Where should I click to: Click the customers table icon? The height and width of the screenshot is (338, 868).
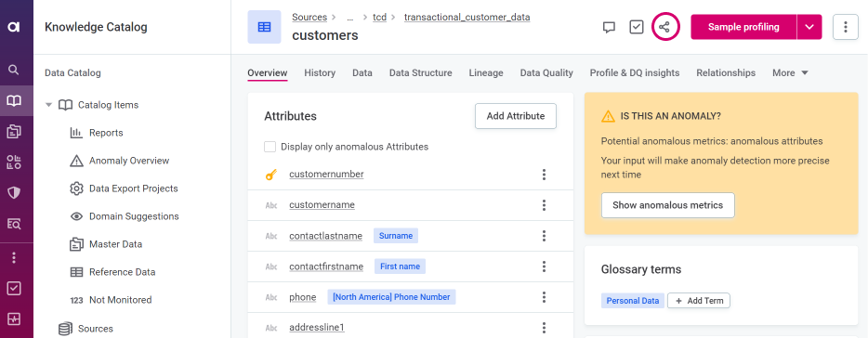[x=265, y=27]
